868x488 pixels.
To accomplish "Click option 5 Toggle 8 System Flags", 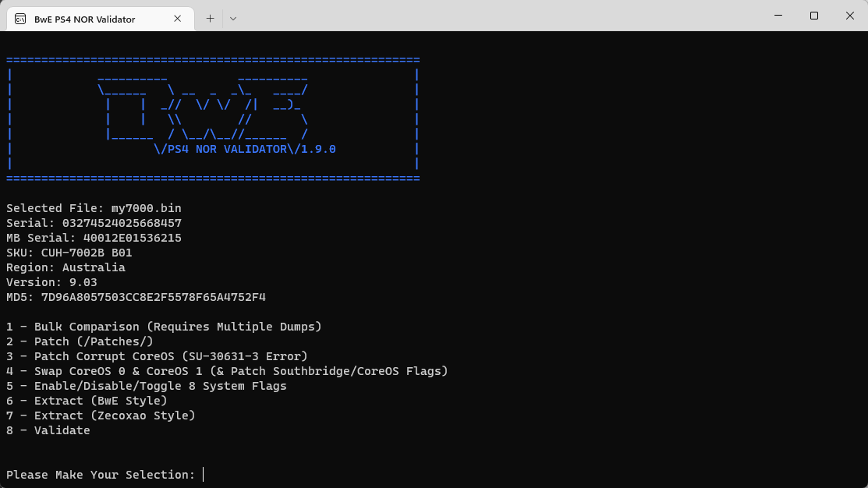I will pyautogui.click(x=146, y=386).
